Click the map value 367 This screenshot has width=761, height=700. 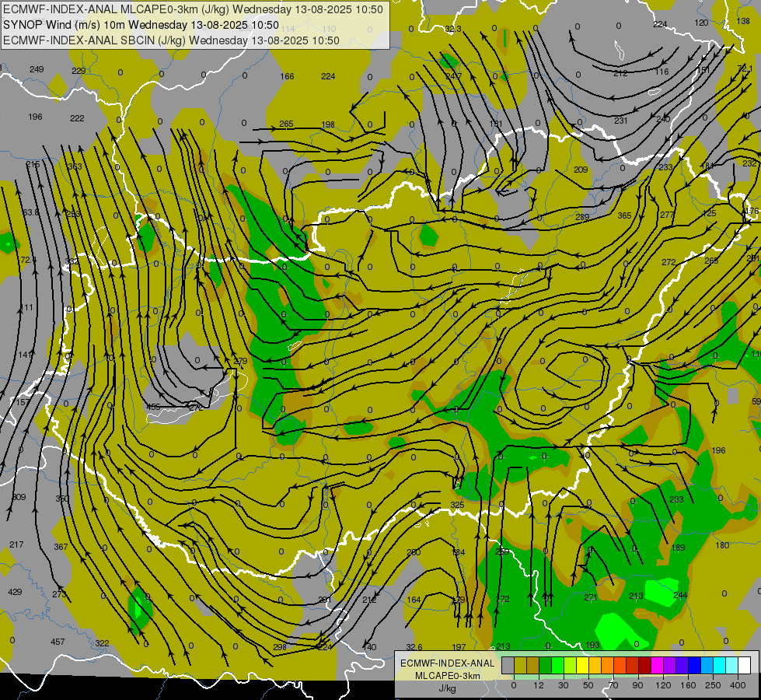pos(61,547)
